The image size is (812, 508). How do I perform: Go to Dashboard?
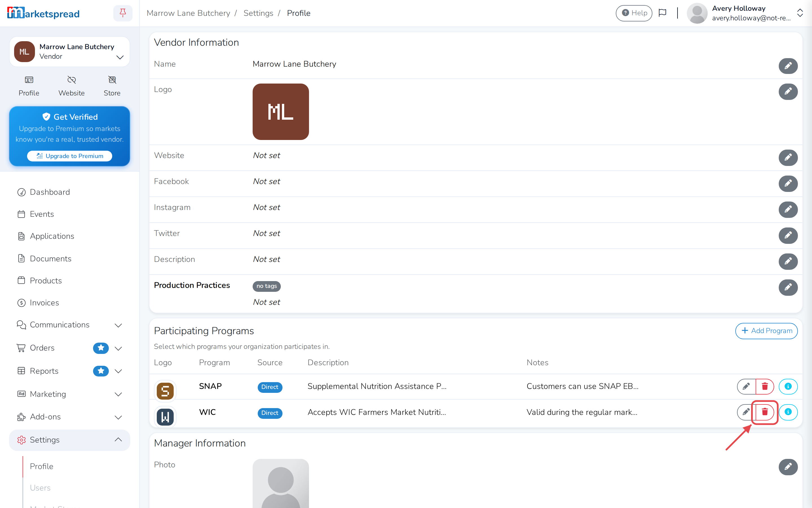coord(50,192)
